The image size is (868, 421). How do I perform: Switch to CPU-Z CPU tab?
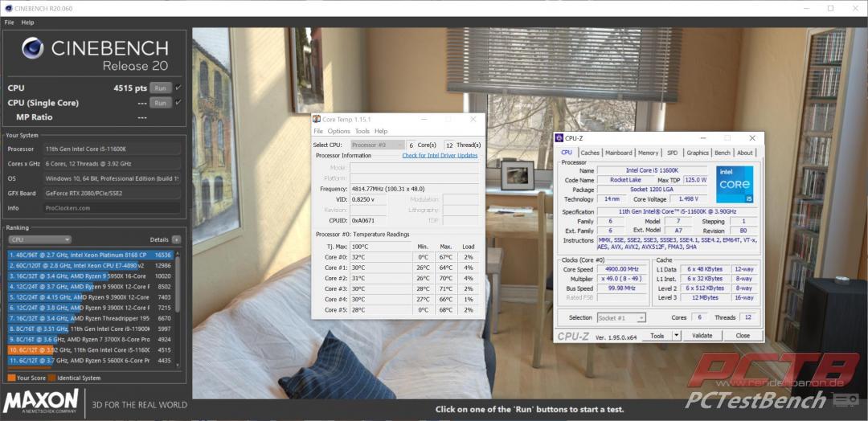567,153
